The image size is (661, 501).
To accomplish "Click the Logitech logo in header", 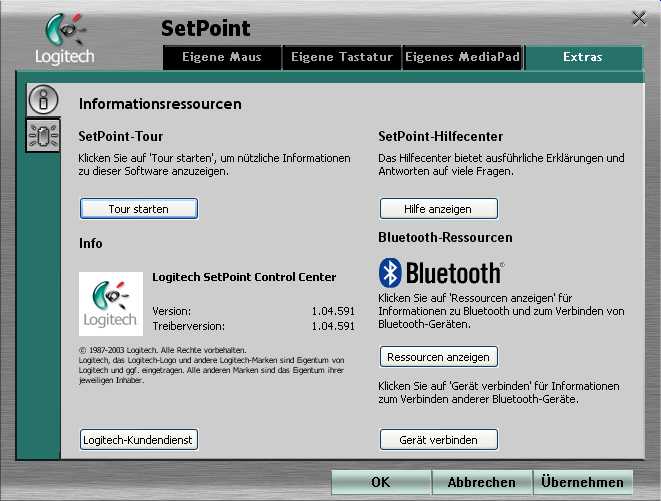I will click(x=64, y=39).
